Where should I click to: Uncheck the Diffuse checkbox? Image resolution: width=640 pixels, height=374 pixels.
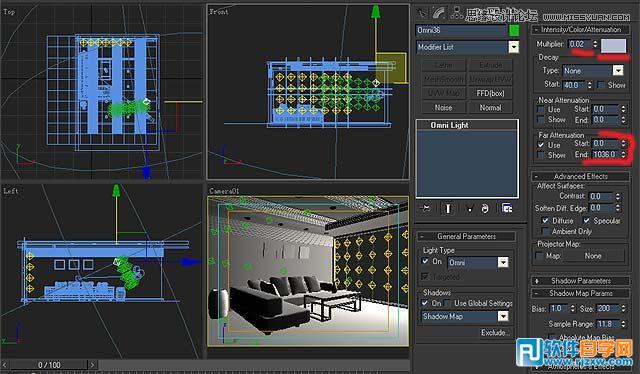545,220
